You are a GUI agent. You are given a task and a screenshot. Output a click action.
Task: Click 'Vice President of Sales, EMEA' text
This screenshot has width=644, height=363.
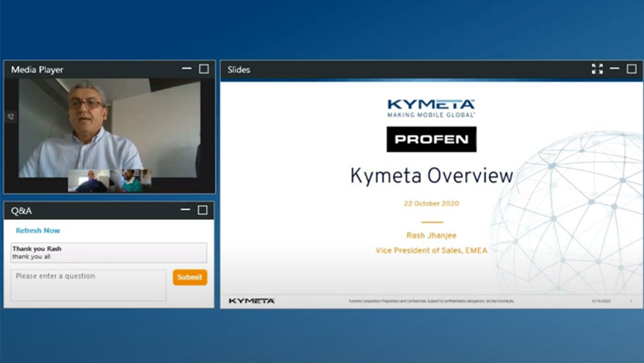click(x=431, y=250)
